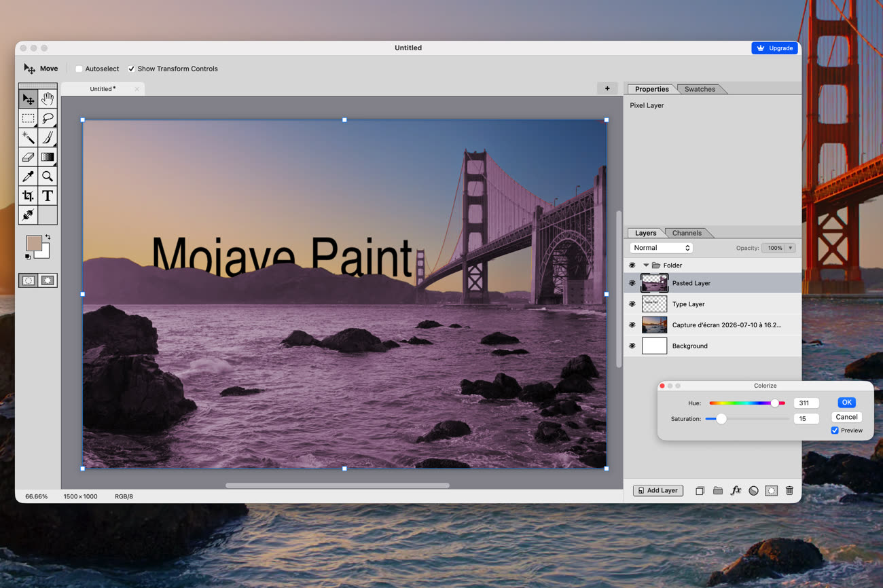Hide the Folder group visibility eye
This screenshot has height=588, width=883.
(x=632, y=265)
